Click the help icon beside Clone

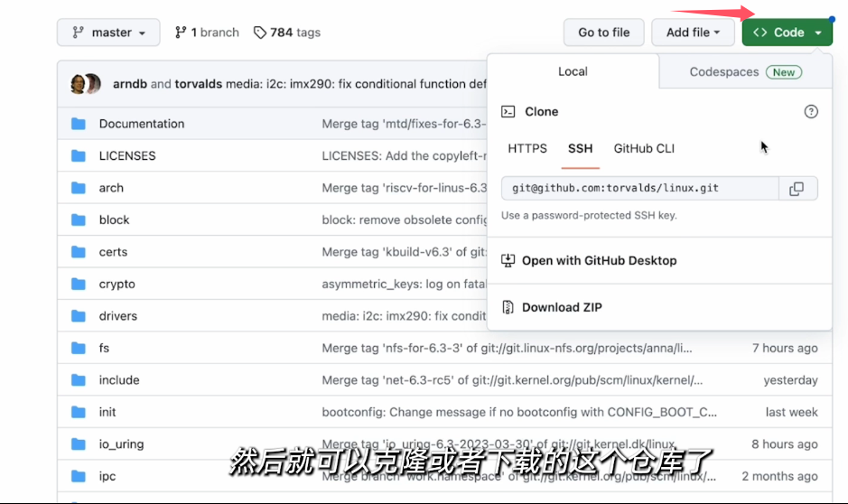810,112
